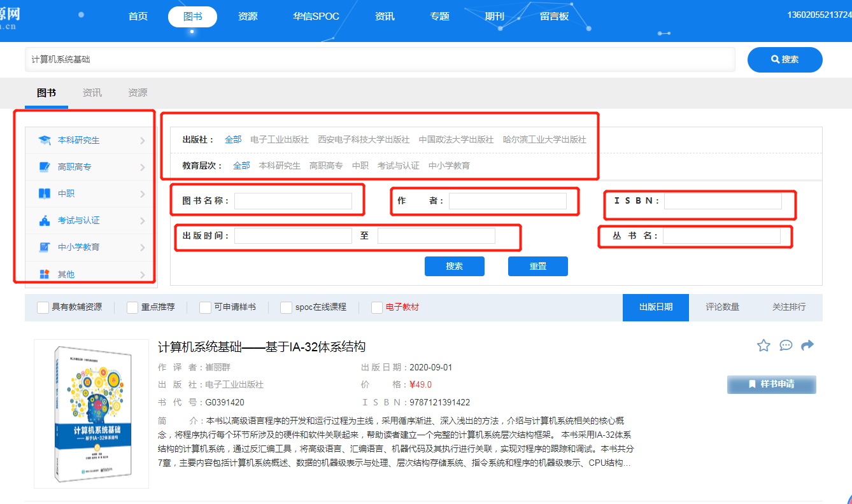Enable the 具有教辅资源 checkbox
This screenshot has height=504, width=852.
[x=43, y=307]
